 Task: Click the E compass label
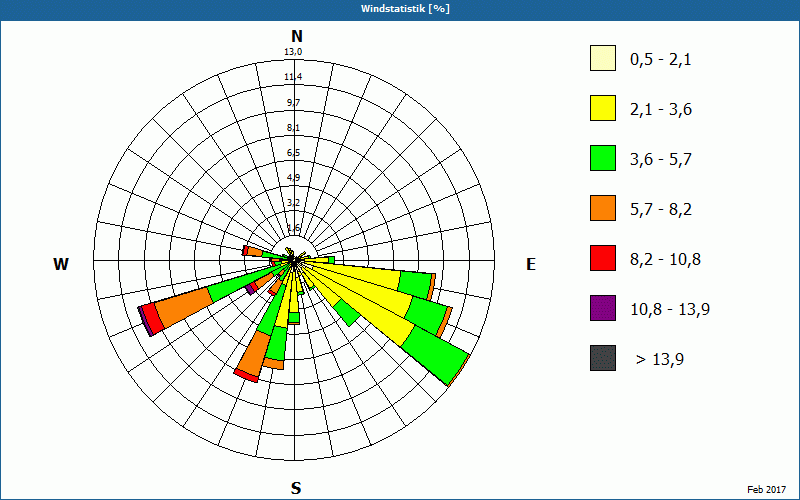pos(531,264)
